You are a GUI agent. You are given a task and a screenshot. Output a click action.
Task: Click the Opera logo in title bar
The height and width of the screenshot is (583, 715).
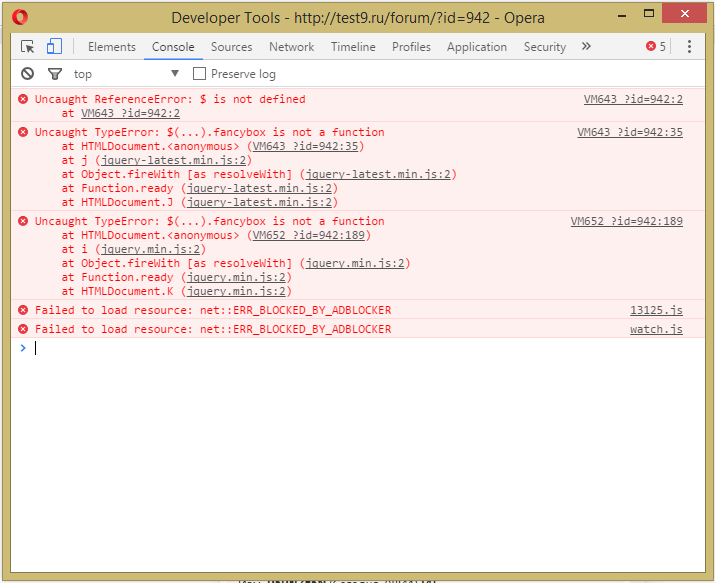pyautogui.click(x=20, y=17)
